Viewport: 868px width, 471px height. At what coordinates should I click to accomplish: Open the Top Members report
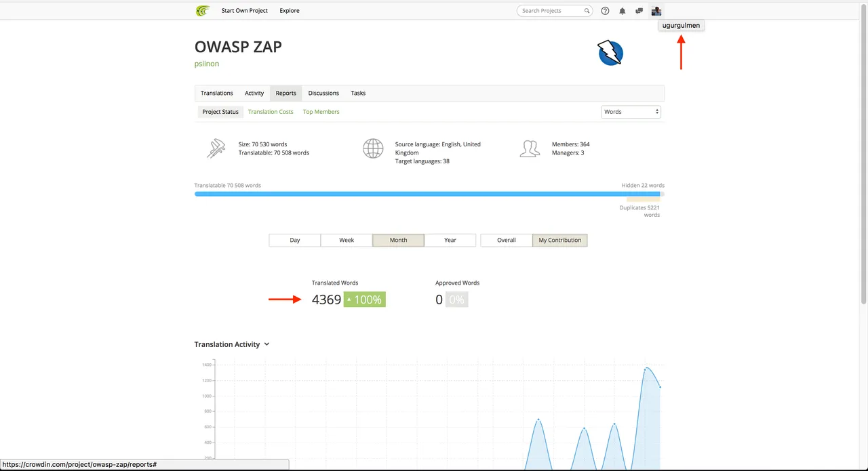pyautogui.click(x=321, y=112)
